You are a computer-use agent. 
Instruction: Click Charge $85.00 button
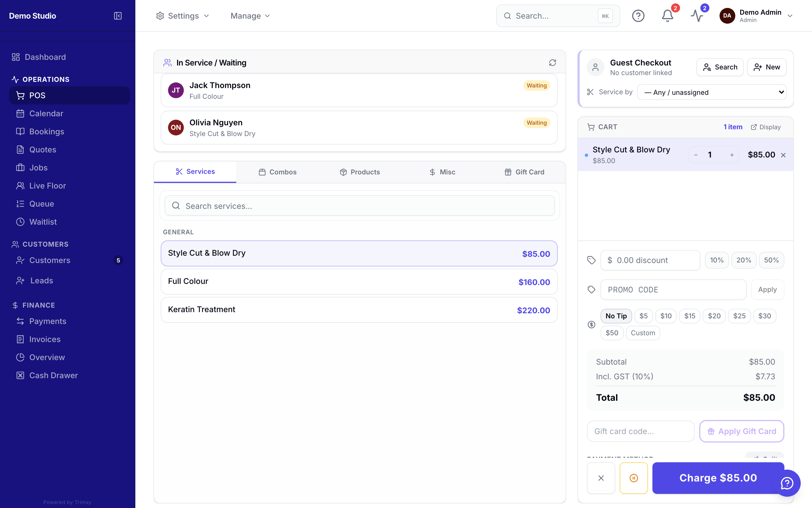point(718,478)
